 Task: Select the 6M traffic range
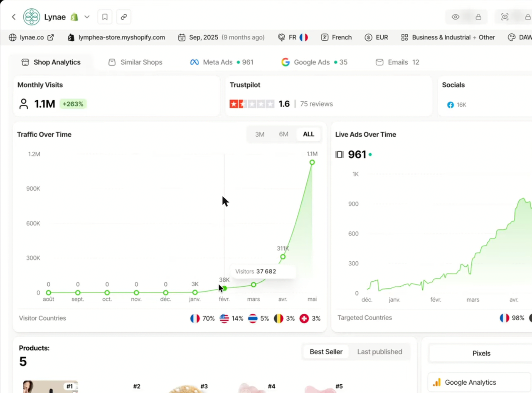[x=283, y=134]
